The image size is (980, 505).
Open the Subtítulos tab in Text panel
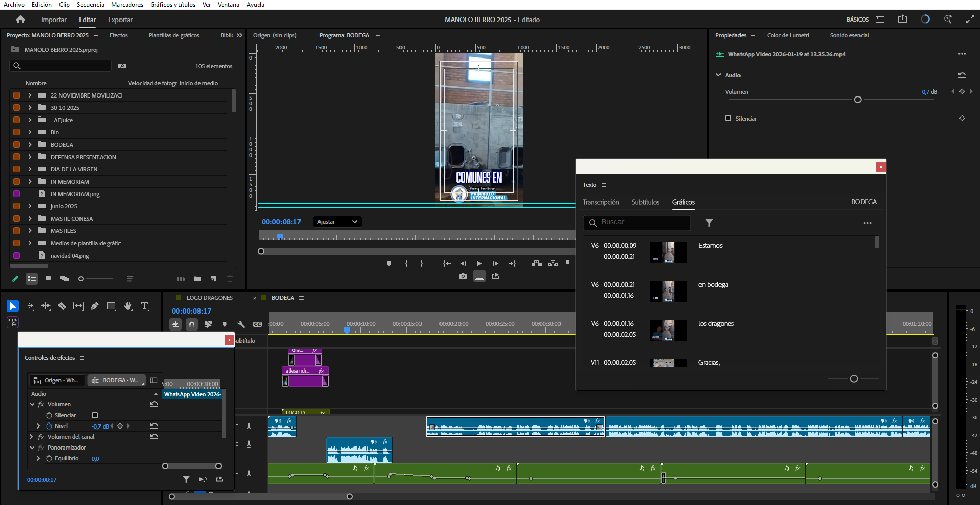[x=646, y=202]
